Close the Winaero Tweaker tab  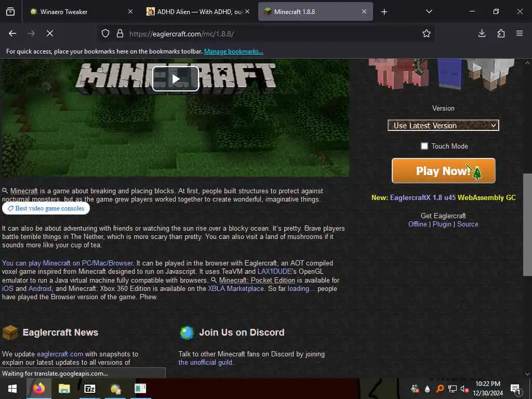coord(130,11)
